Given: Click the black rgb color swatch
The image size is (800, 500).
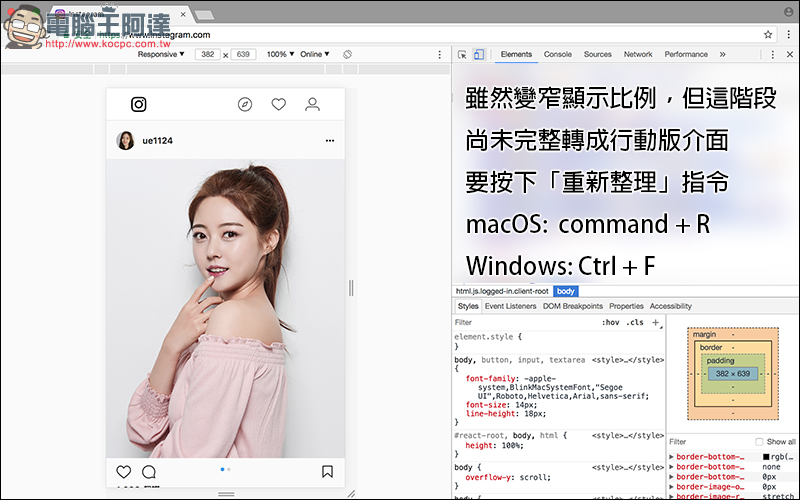Looking at the screenshot, I should pos(766,457).
